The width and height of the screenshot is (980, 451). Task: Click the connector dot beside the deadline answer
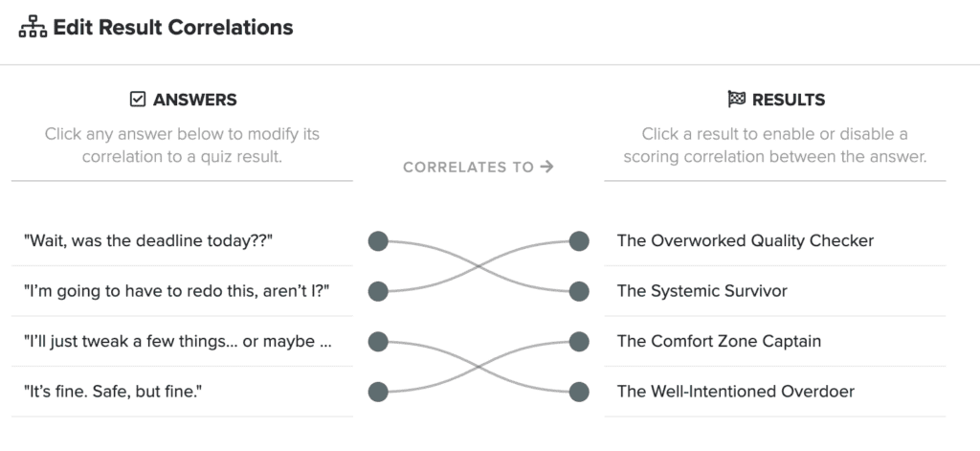[x=378, y=241]
